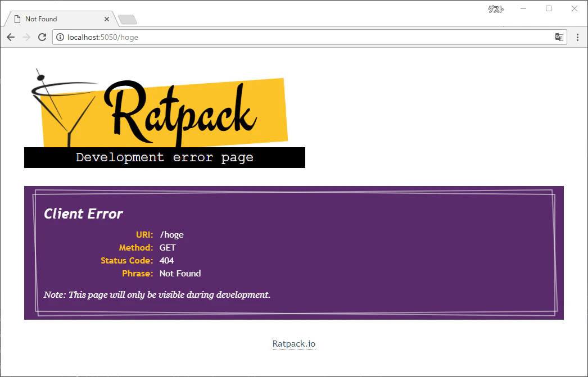Click the Method: label
Image resolution: width=588 pixels, height=377 pixels.
coord(136,248)
